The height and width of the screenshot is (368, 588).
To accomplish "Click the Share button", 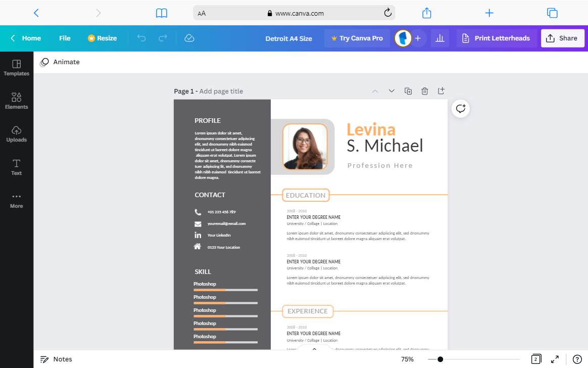I will tap(562, 38).
